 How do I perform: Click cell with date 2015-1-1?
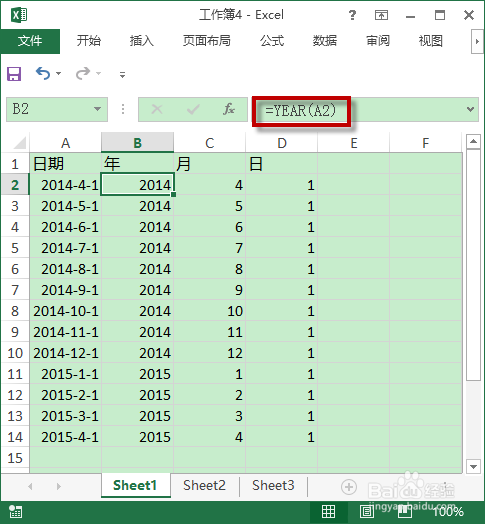(x=66, y=374)
